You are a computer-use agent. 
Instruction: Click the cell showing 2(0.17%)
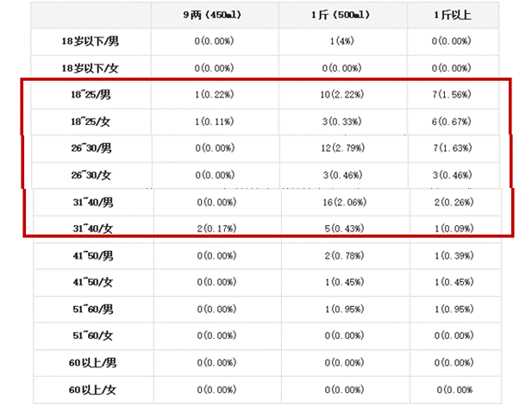point(214,229)
